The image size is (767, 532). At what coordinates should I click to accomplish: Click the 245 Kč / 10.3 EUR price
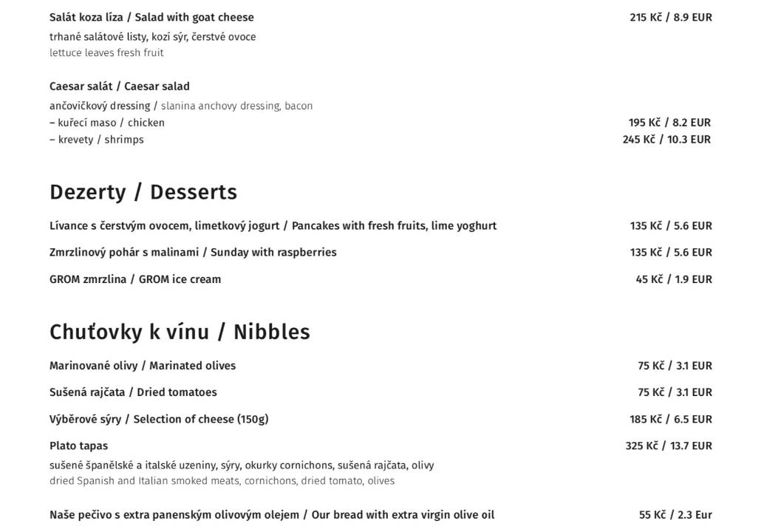click(667, 140)
